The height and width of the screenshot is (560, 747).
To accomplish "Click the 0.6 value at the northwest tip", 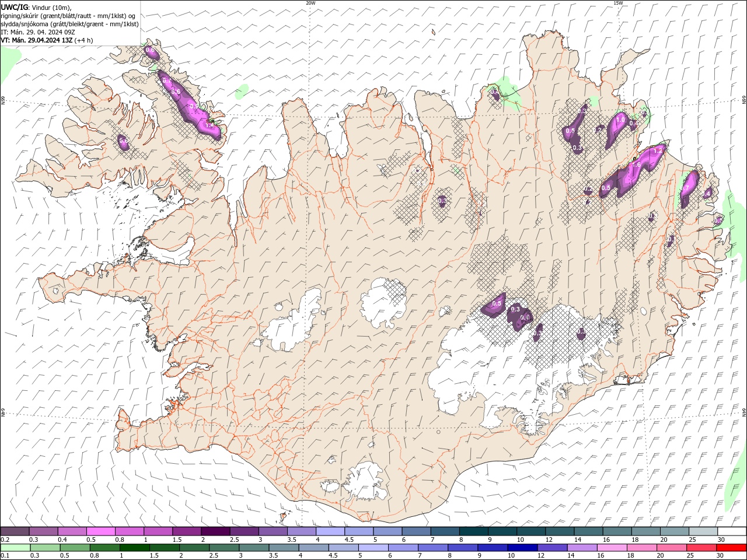I will pos(150,50).
